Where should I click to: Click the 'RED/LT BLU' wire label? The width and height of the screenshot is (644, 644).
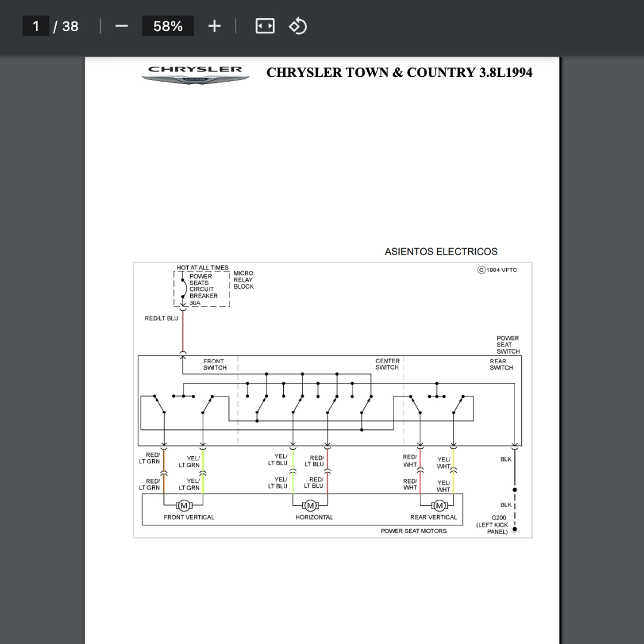coord(162,318)
